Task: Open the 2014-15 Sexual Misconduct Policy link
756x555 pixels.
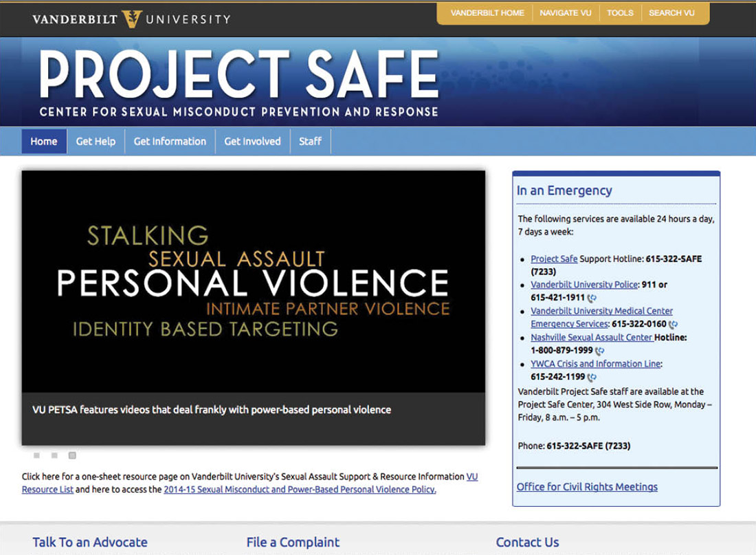Action: pyautogui.click(x=299, y=489)
